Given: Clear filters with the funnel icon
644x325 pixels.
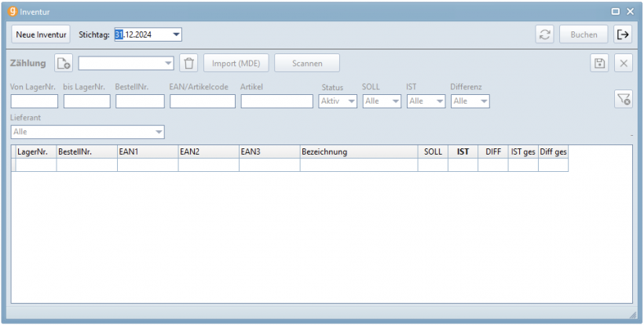Looking at the screenshot, I should click(x=623, y=98).
